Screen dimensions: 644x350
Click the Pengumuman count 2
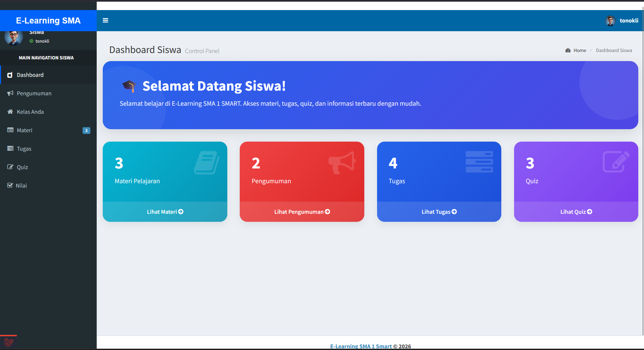[256, 163]
